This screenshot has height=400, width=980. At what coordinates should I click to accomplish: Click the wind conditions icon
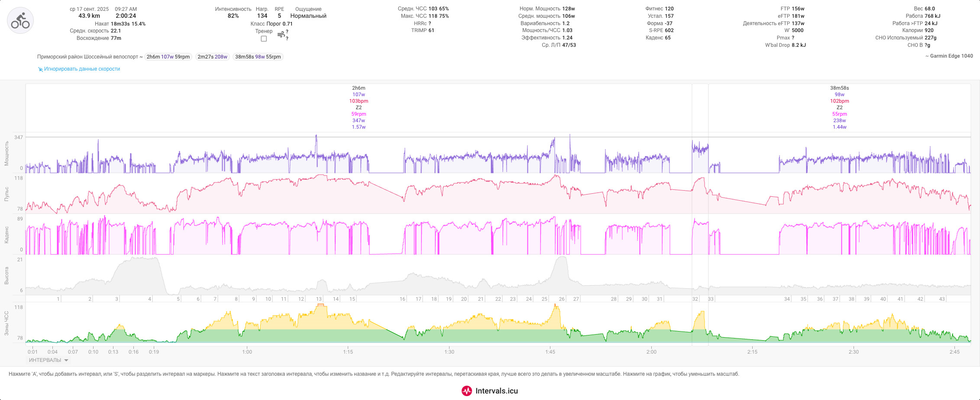pos(281,34)
